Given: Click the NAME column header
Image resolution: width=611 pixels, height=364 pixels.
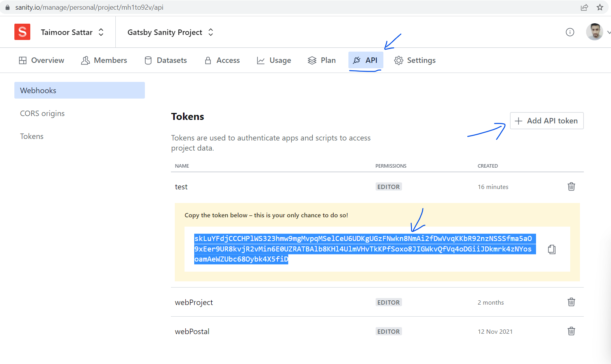Looking at the screenshot, I should click(182, 166).
